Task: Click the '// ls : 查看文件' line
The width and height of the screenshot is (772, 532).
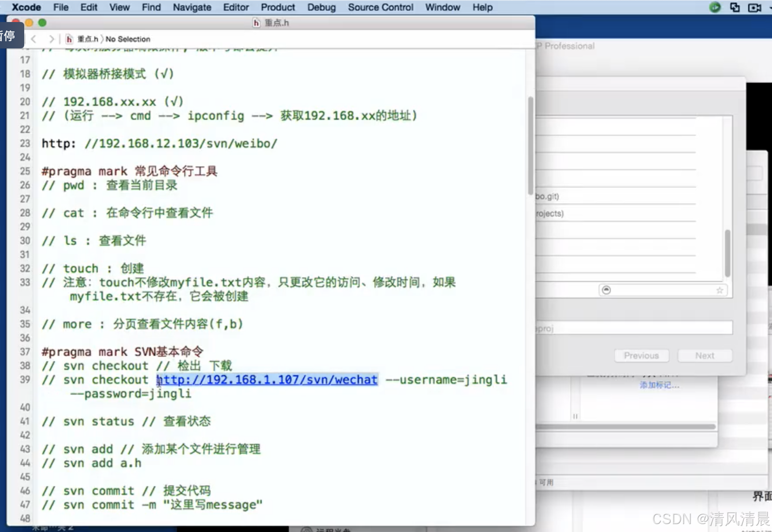Action: pos(94,240)
